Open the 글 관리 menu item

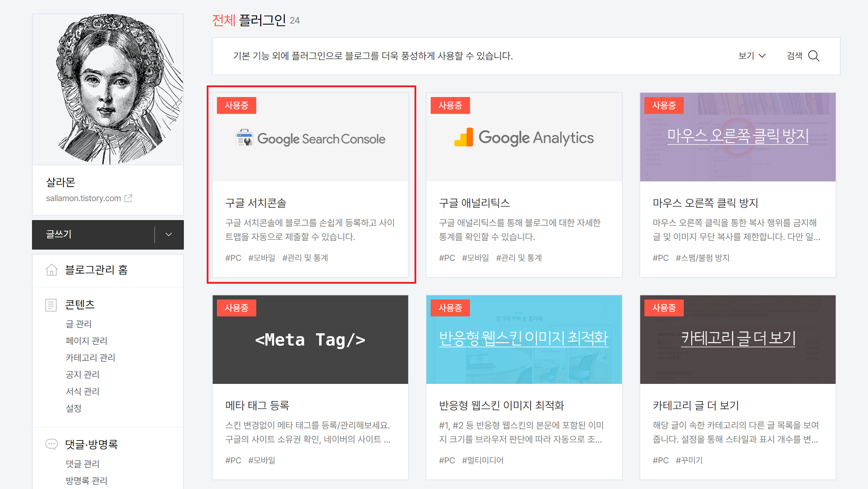[78, 324]
